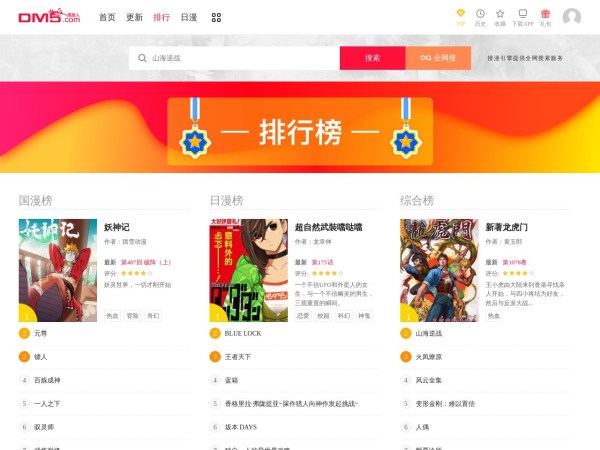Go to 首页 home tab
This screenshot has height=450, width=600.
point(107,18)
